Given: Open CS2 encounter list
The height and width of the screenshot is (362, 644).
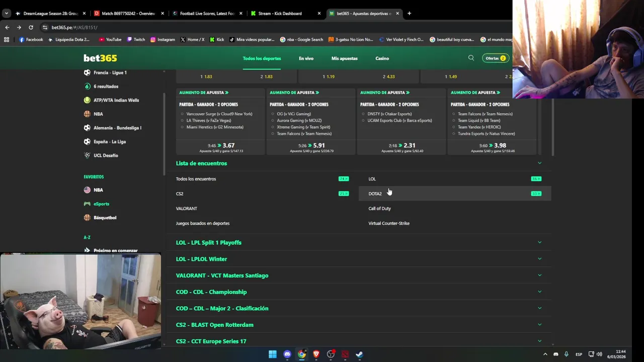Looking at the screenshot, I should 262,194.
